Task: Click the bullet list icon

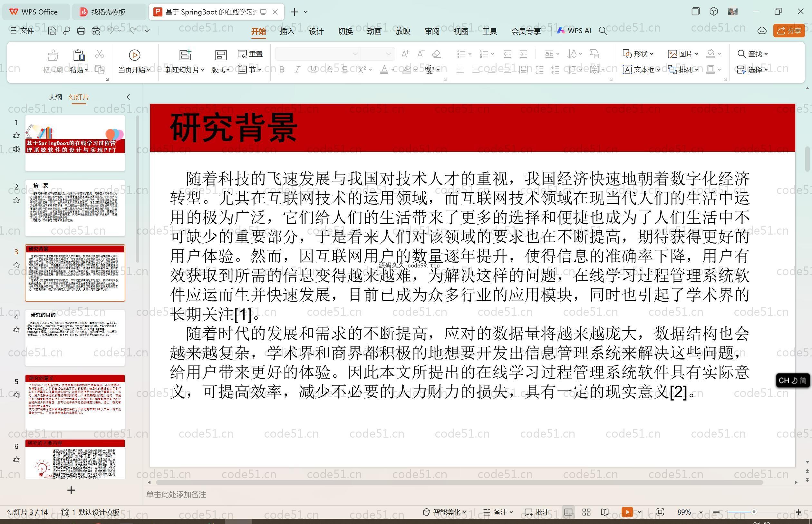Action: [461, 54]
